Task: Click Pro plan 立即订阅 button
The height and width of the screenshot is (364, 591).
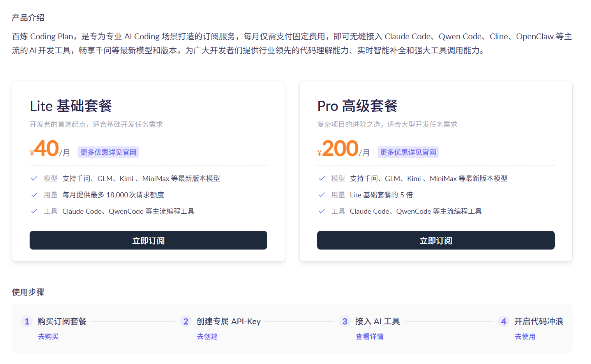Action: pyautogui.click(x=436, y=240)
